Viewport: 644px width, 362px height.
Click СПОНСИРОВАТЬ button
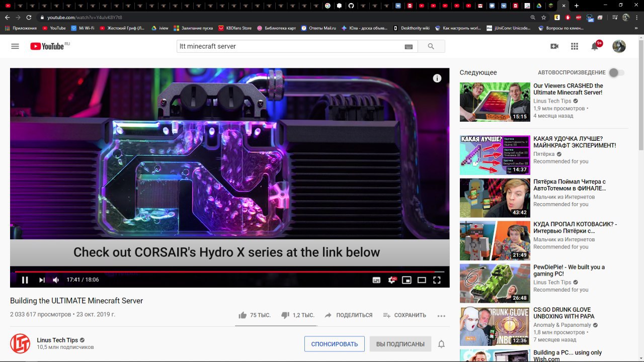[334, 344]
